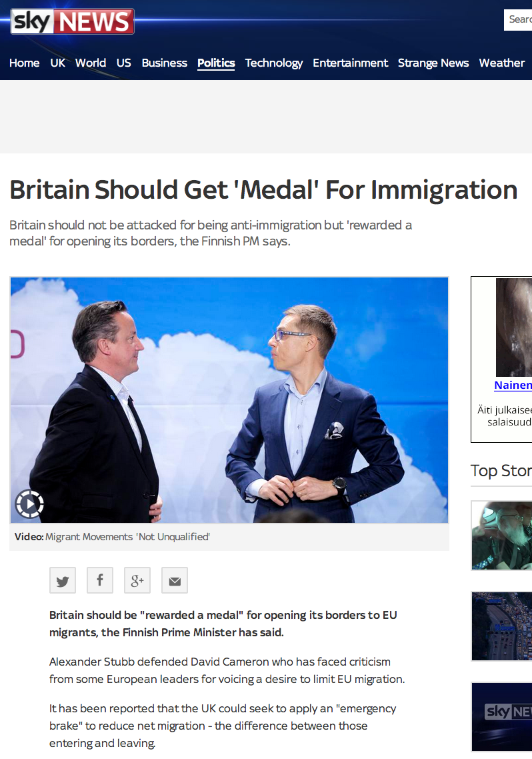This screenshot has height=759, width=532.
Task: Open the World news section
Action: point(91,63)
